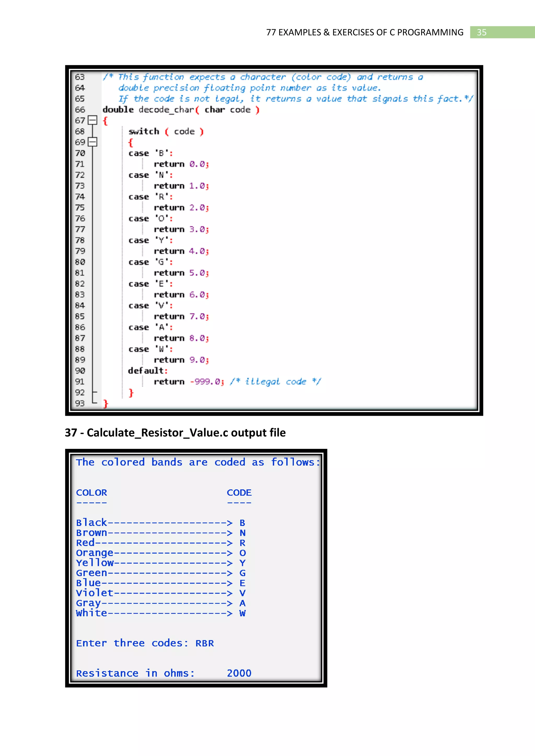Click the 'return 6.0;' statement
The image size is (535, 756).
pyautogui.click(x=181, y=294)
